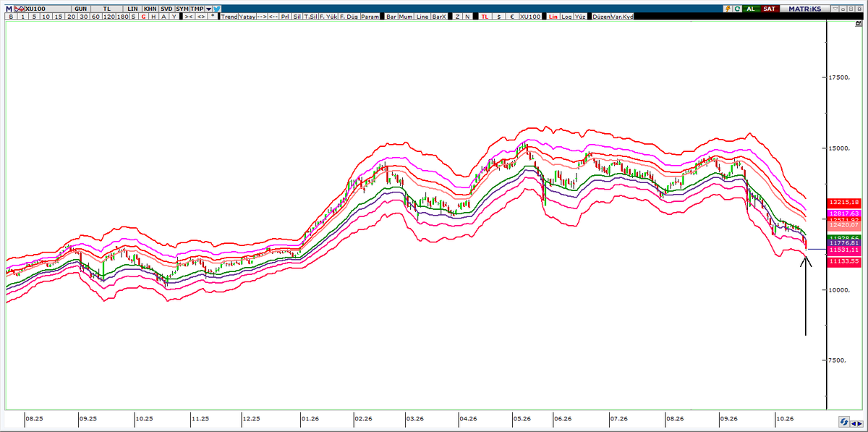Switch to Mum candlestick chart type
This screenshot has width=868, height=432.
pos(407,16)
